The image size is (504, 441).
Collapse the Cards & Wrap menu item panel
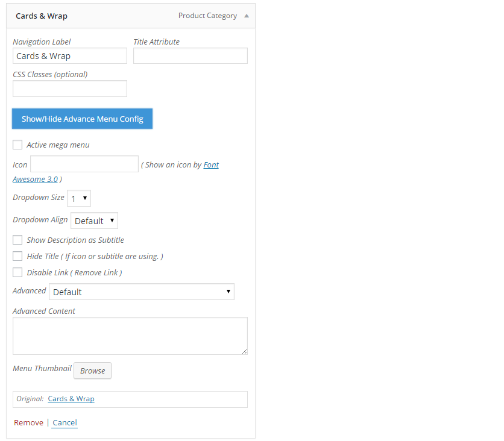click(x=247, y=16)
